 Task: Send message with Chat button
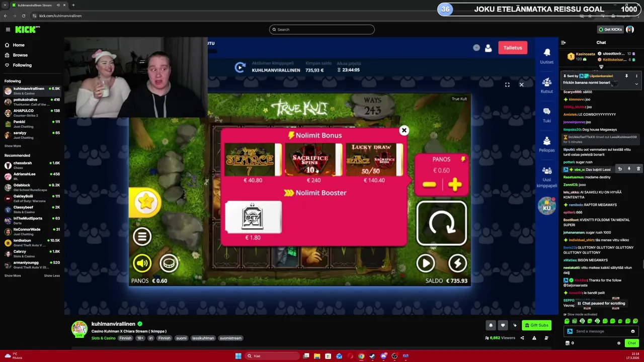pos(631,343)
